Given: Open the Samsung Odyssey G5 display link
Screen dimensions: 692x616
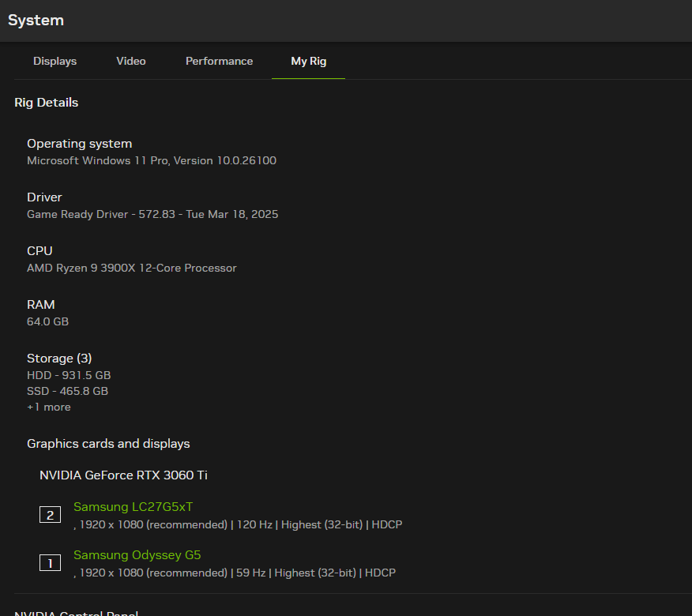Looking at the screenshot, I should tap(137, 555).
